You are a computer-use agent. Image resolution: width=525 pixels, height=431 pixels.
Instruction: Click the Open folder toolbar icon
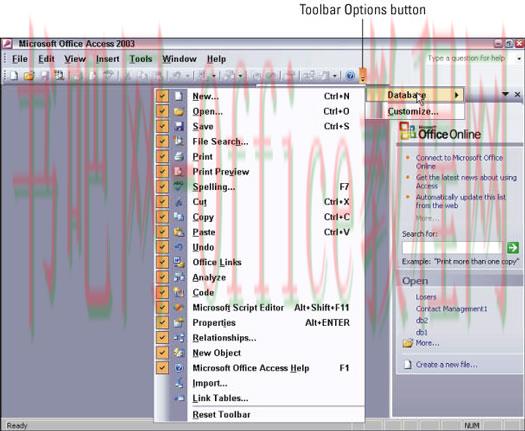(x=29, y=76)
